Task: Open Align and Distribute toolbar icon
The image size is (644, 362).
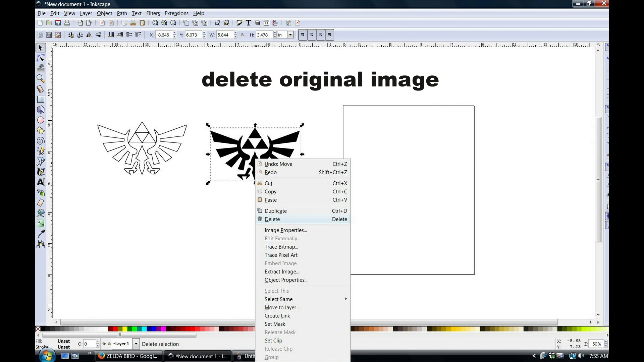Action: [x=275, y=23]
